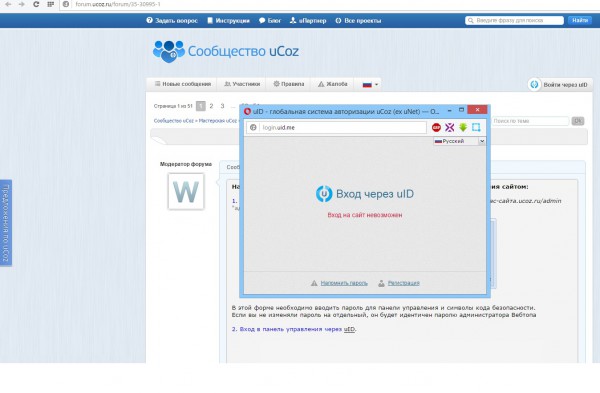This screenshot has height=393, width=600.
Task: Click the moderator's W avatar
Action: (x=186, y=191)
